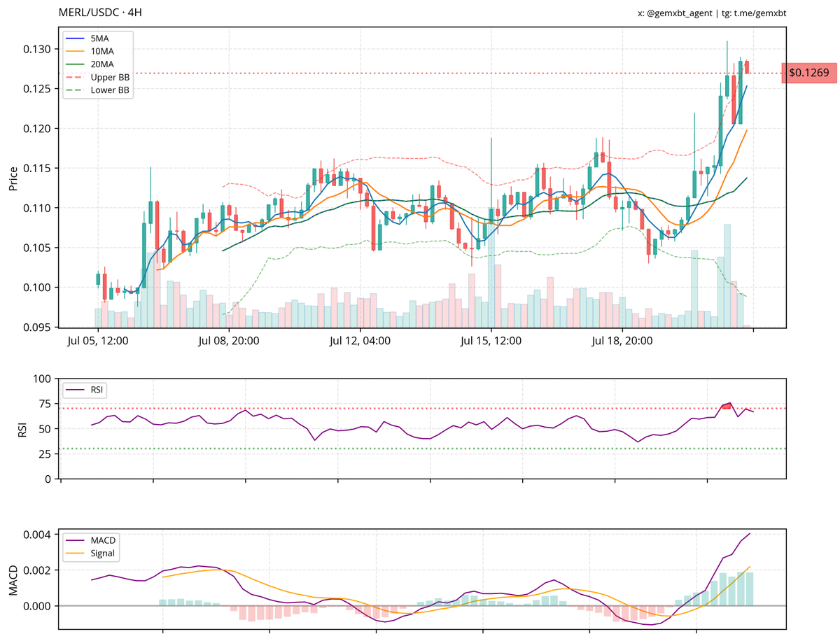Click the 75 tick on the RSI axis

[46, 404]
